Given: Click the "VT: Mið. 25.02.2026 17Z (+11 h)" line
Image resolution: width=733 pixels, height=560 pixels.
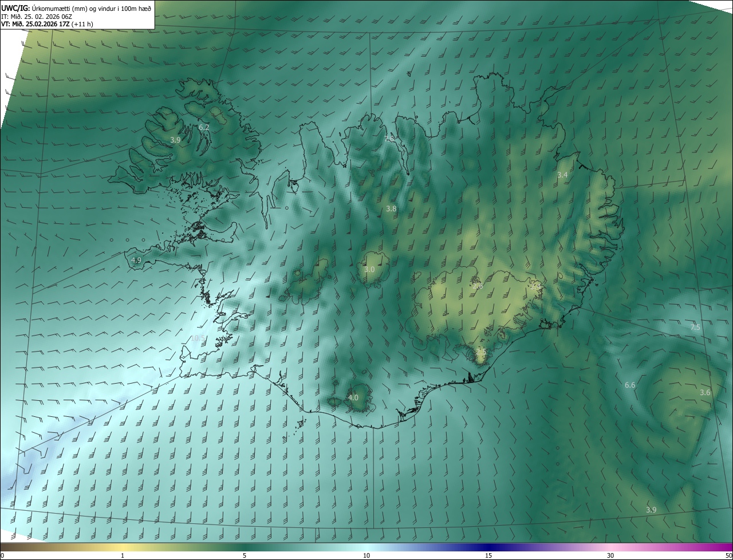Looking at the screenshot, I should 48,24.
